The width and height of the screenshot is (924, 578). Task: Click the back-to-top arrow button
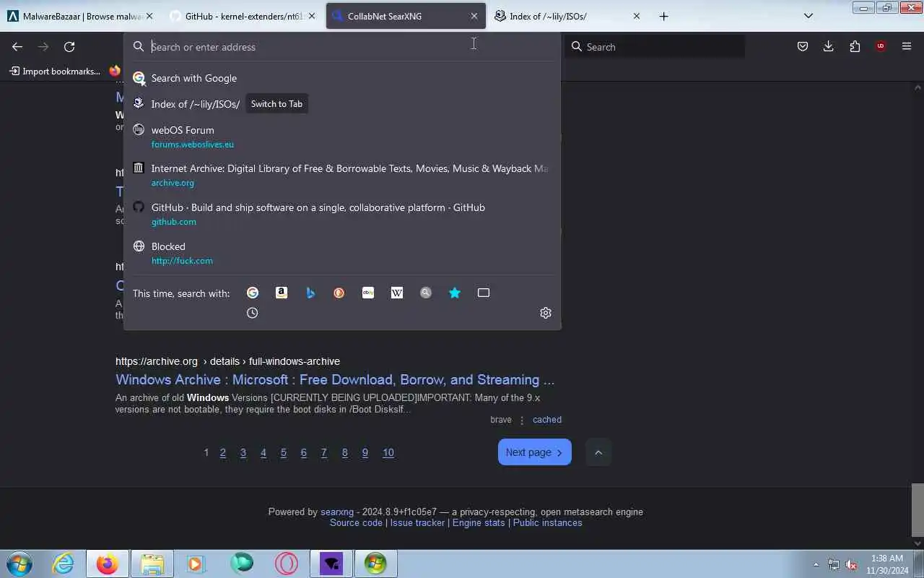click(598, 452)
